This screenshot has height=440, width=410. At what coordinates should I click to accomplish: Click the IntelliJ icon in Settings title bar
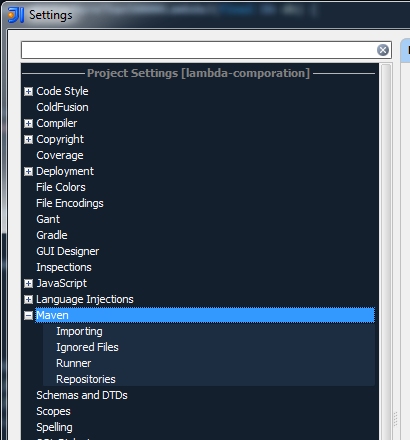[16, 15]
